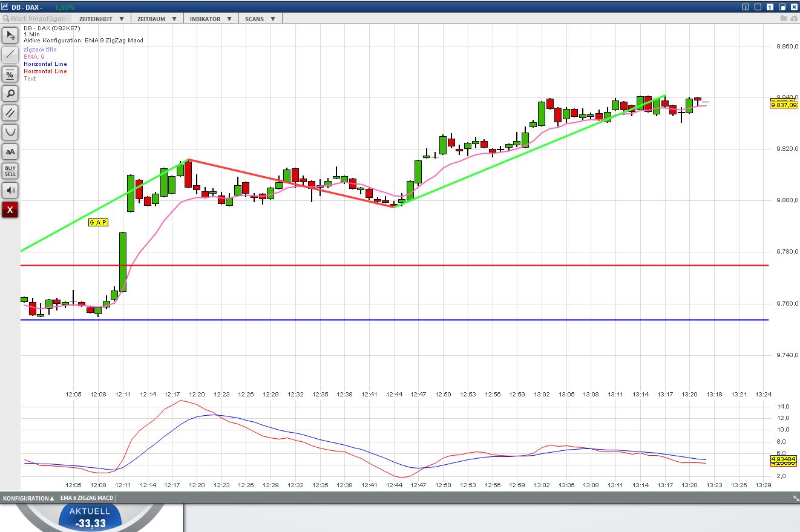Click the folder icon in toolbar
Image resolution: width=800 pixels, height=532 pixels.
[784, 19]
